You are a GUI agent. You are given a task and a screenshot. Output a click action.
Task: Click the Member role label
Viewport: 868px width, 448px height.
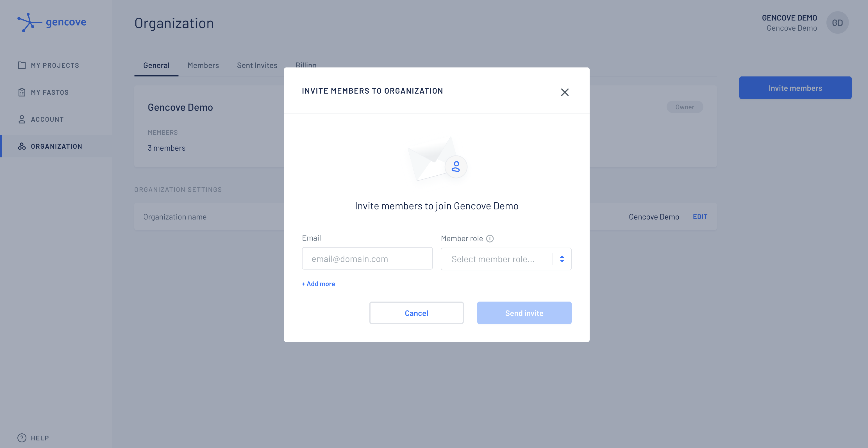pos(462,239)
